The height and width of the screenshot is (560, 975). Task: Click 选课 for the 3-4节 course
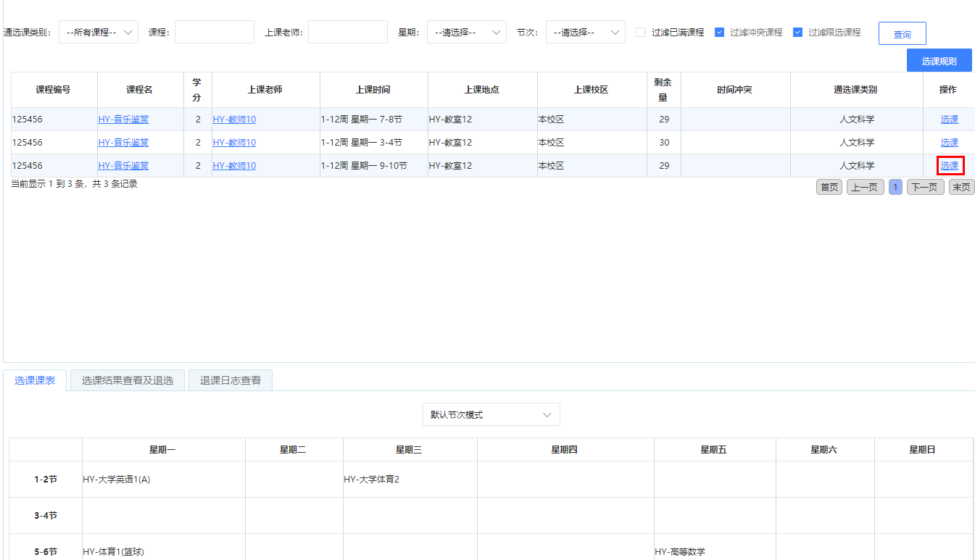[x=949, y=143]
